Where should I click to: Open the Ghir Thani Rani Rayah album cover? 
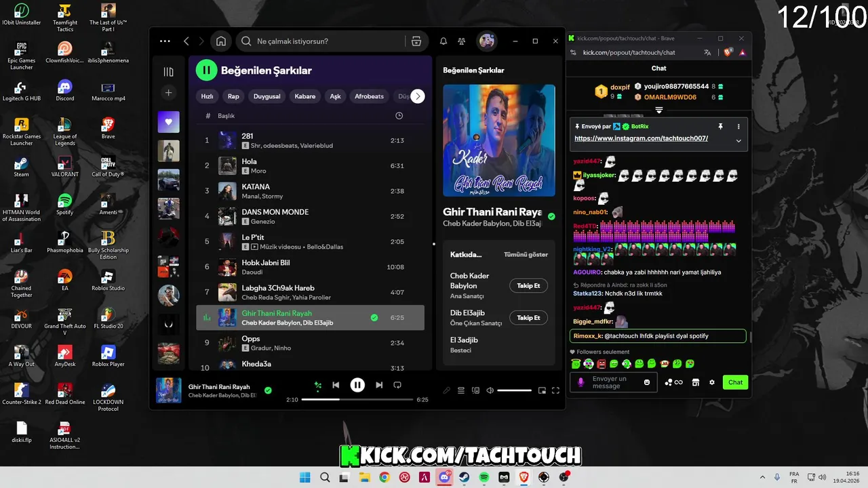(499, 140)
